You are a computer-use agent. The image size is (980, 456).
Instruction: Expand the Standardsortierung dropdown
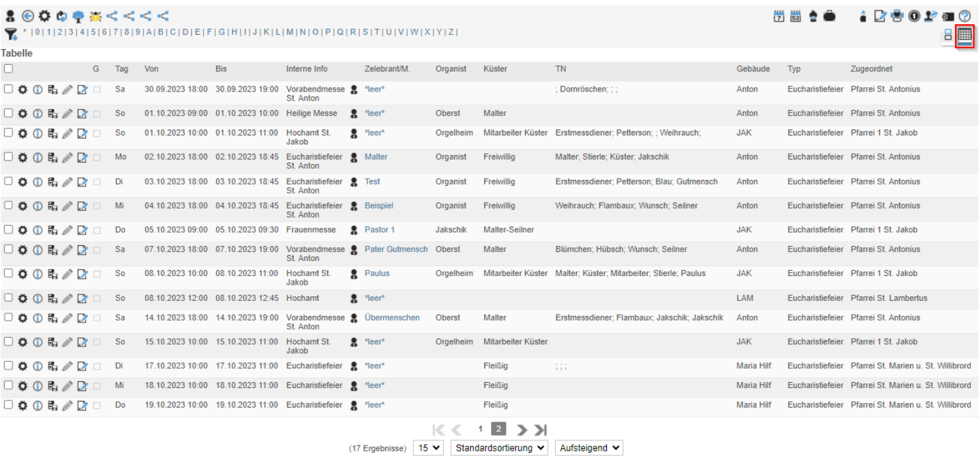499,448
